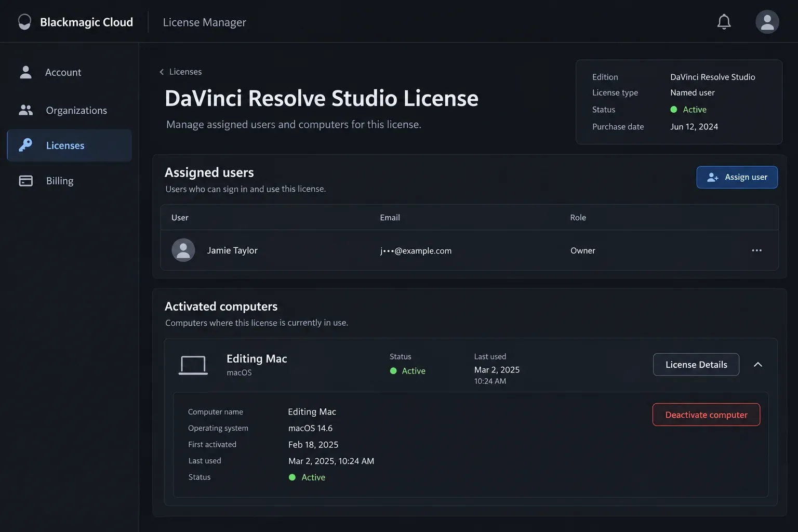The width and height of the screenshot is (798, 532).
Task: Click the DaVinci Resolve Studio License heading
Action: coord(322,98)
